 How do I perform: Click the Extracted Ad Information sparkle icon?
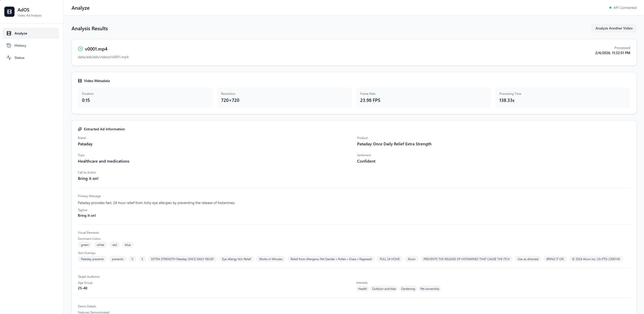[x=80, y=129]
